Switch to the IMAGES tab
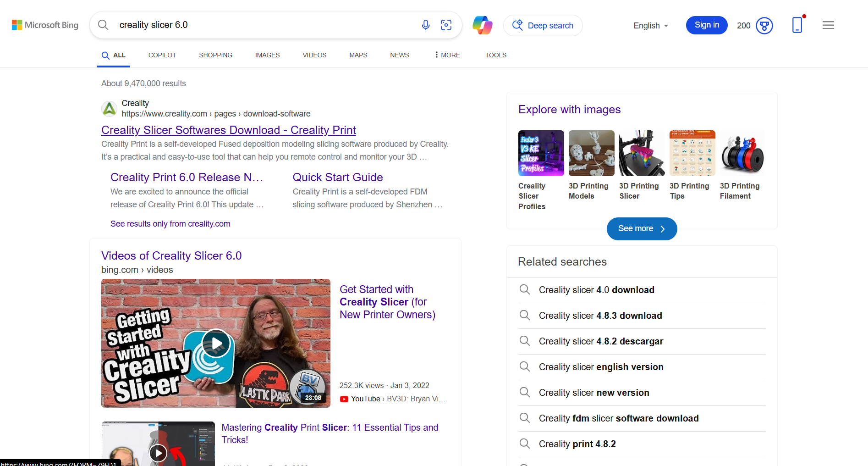 (x=267, y=55)
